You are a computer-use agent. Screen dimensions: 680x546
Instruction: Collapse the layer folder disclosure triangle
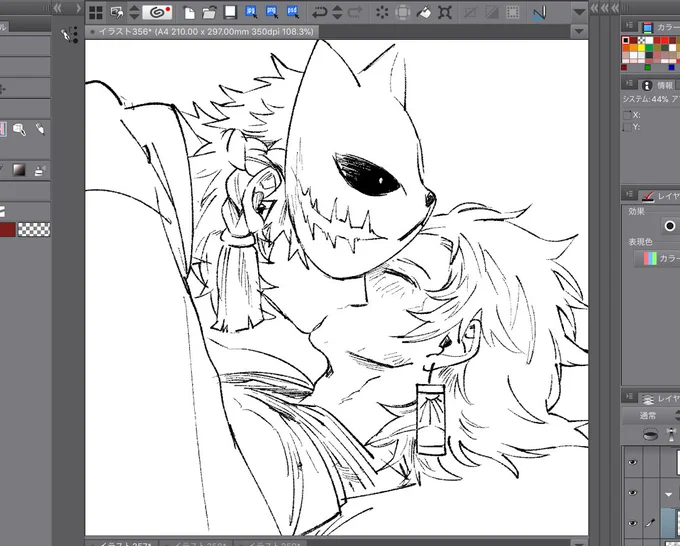668,494
